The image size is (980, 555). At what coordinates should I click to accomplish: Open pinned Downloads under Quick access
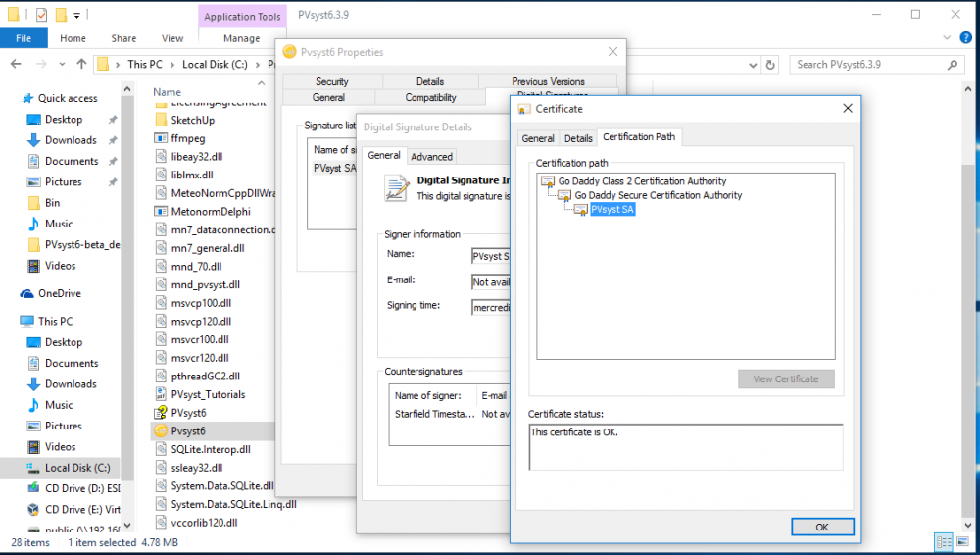point(71,140)
